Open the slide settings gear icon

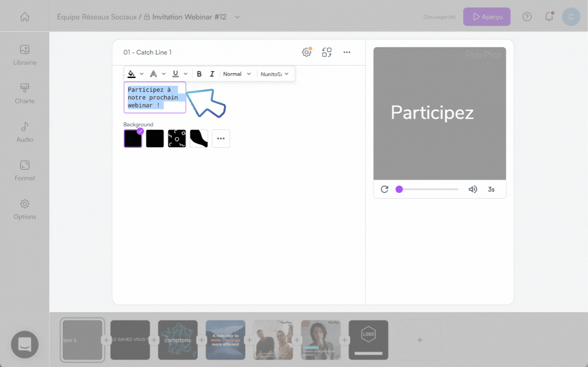(306, 52)
